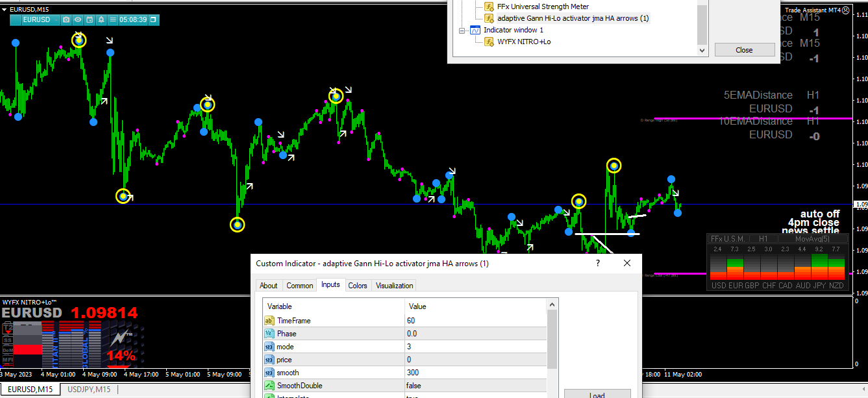The image size is (868, 398).
Task: Select FFx Universal Strength Meter indicator
Action: 543,6
